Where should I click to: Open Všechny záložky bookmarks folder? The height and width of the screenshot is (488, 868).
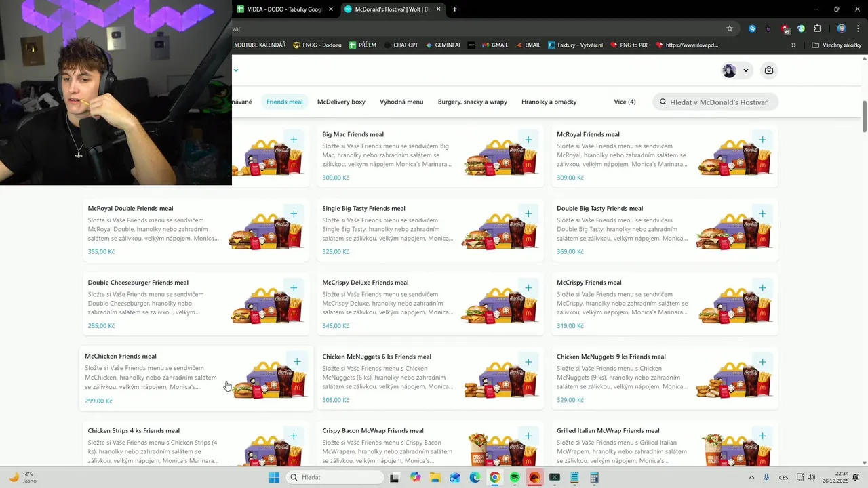[x=836, y=45]
